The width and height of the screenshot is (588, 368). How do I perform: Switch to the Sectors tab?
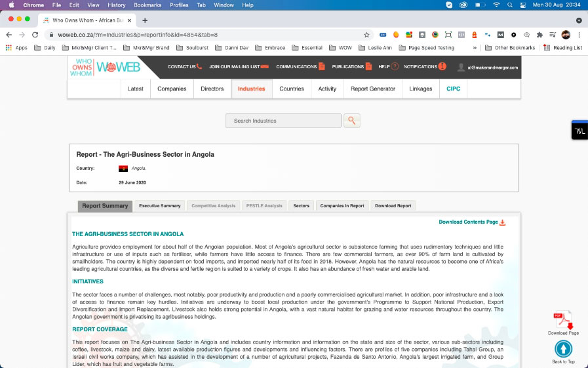[x=301, y=206]
